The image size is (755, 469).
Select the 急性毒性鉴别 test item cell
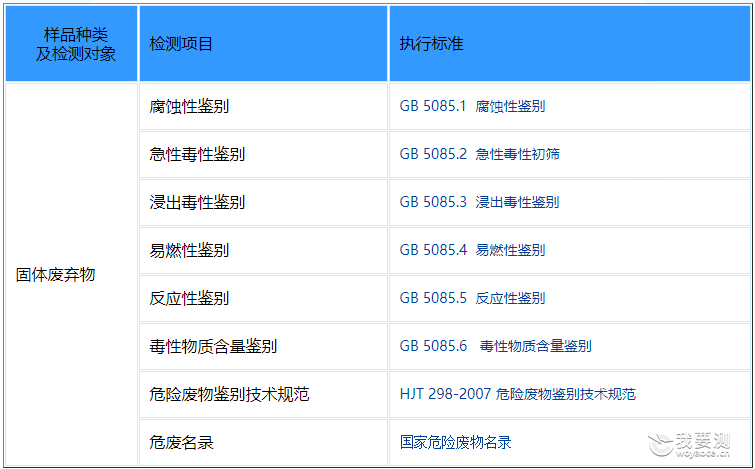point(263,155)
